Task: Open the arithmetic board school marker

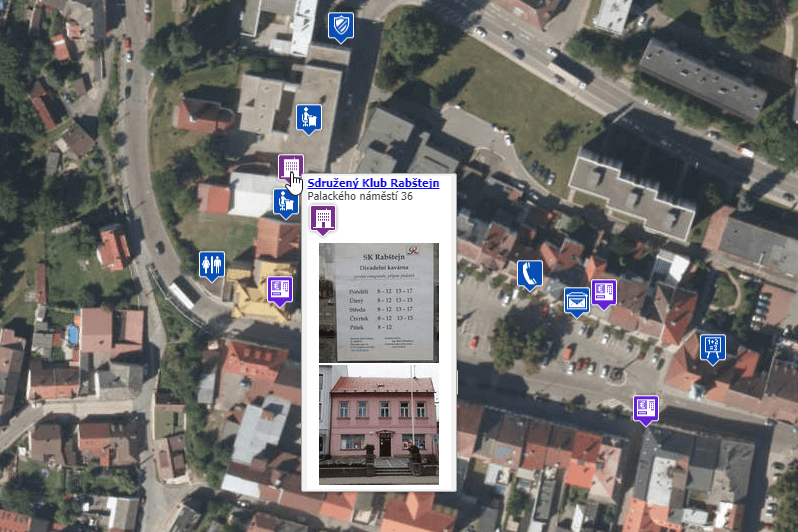Action: point(712,349)
